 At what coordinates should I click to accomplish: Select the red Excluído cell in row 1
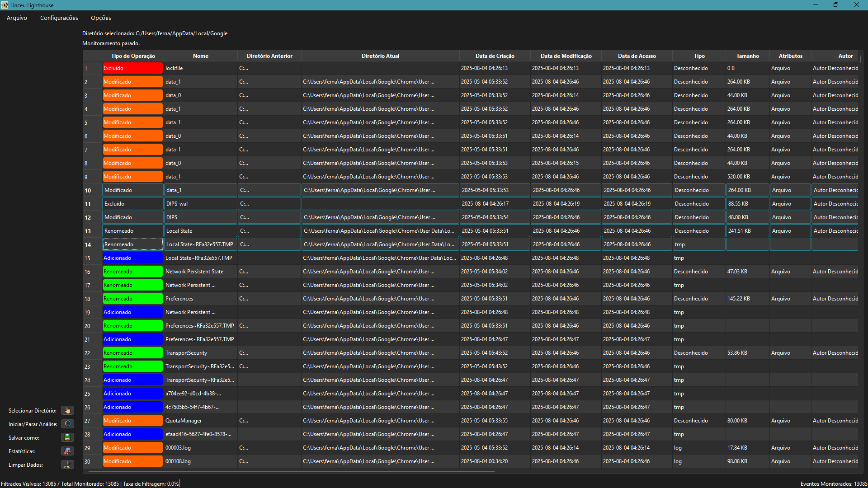(x=132, y=68)
